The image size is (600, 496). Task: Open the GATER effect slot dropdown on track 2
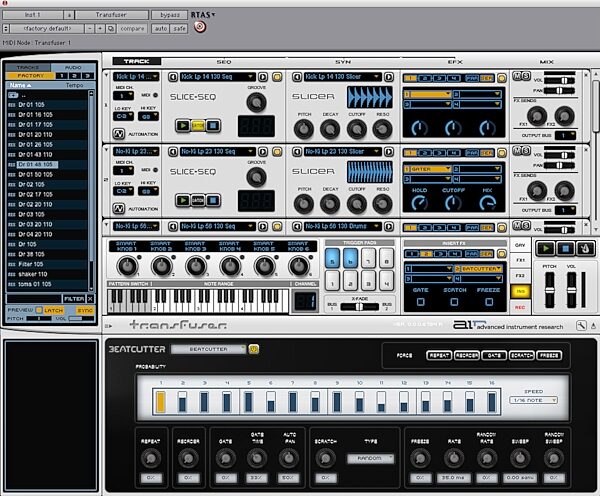[427, 169]
